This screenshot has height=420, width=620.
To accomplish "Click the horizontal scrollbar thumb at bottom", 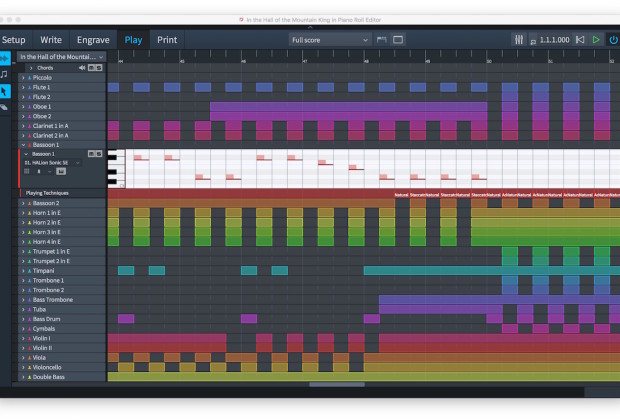I will point(337,384).
